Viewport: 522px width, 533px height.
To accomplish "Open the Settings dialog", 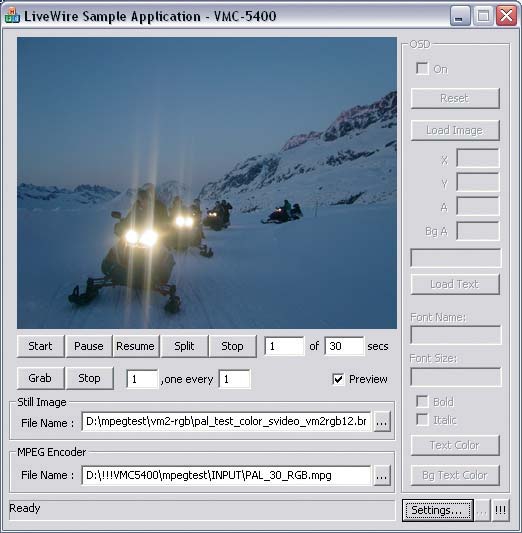I will pyautogui.click(x=438, y=510).
